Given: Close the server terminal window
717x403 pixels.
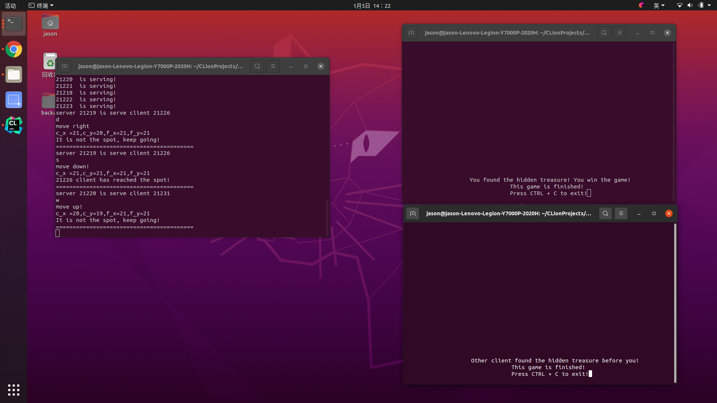Looking at the screenshot, I should pyautogui.click(x=321, y=66).
